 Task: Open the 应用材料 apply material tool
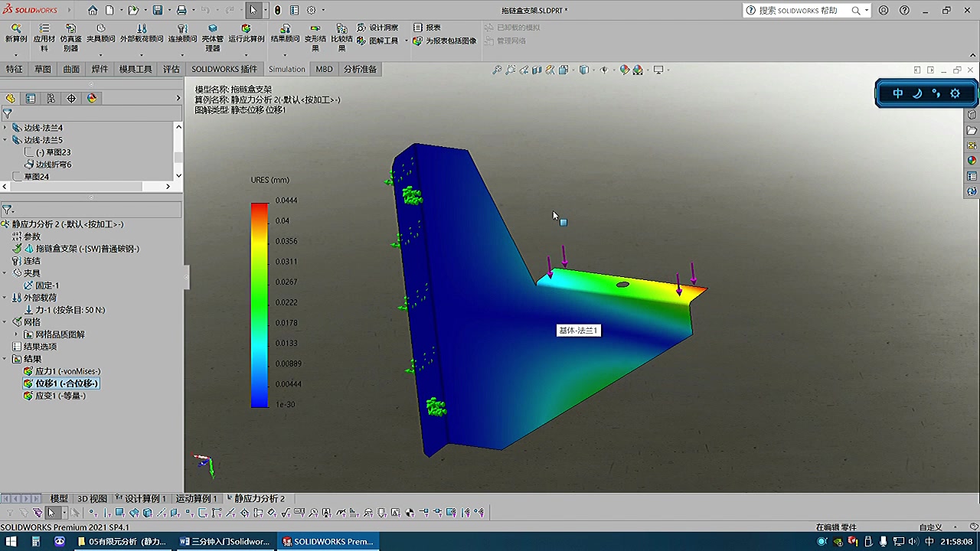[x=44, y=34]
